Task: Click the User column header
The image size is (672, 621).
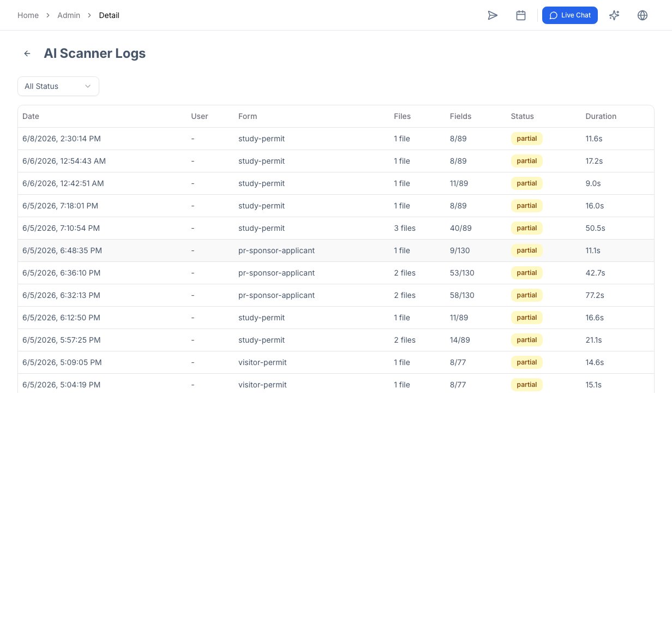Action: pyautogui.click(x=200, y=116)
